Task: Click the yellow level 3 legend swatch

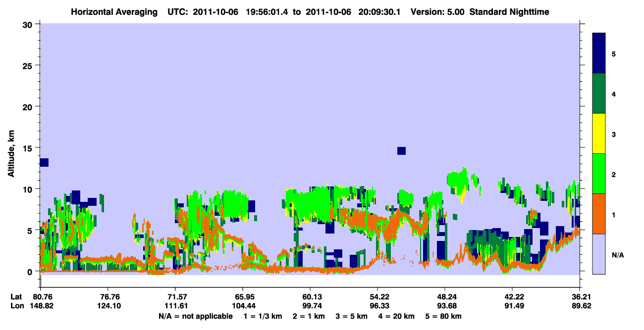Action: (x=599, y=134)
